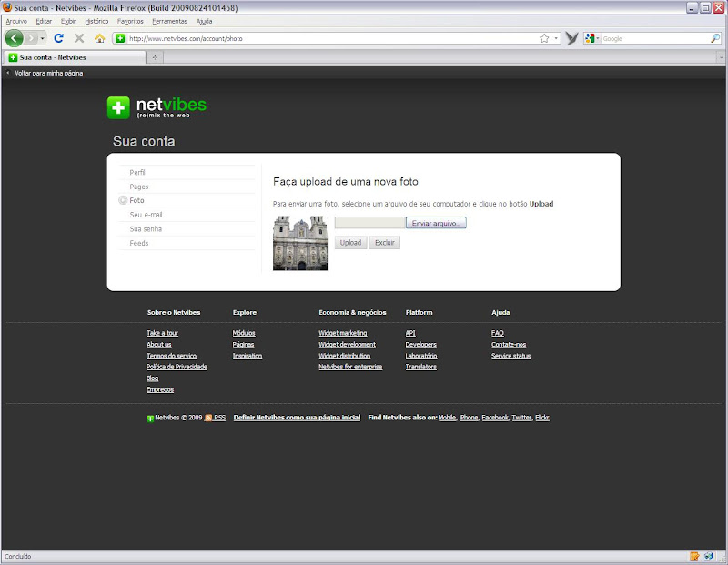Open the list all tabs dropdown
The image size is (728, 565).
(721, 57)
